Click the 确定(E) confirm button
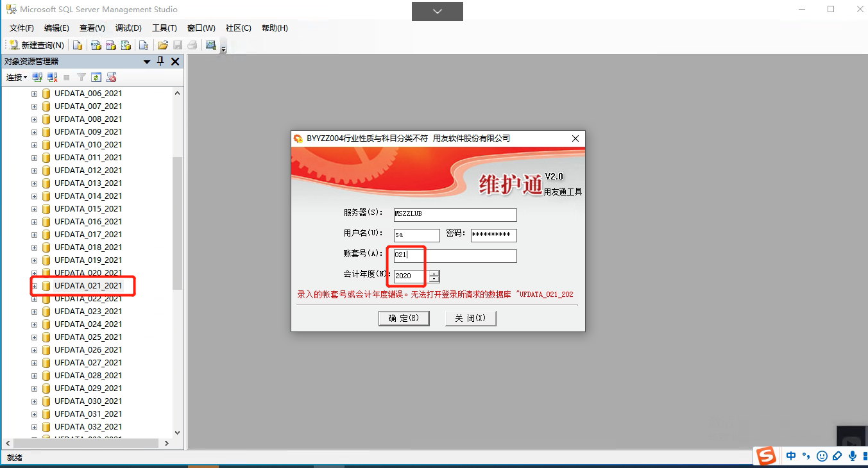This screenshot has width=868, height=468. (x=404, y=318)
